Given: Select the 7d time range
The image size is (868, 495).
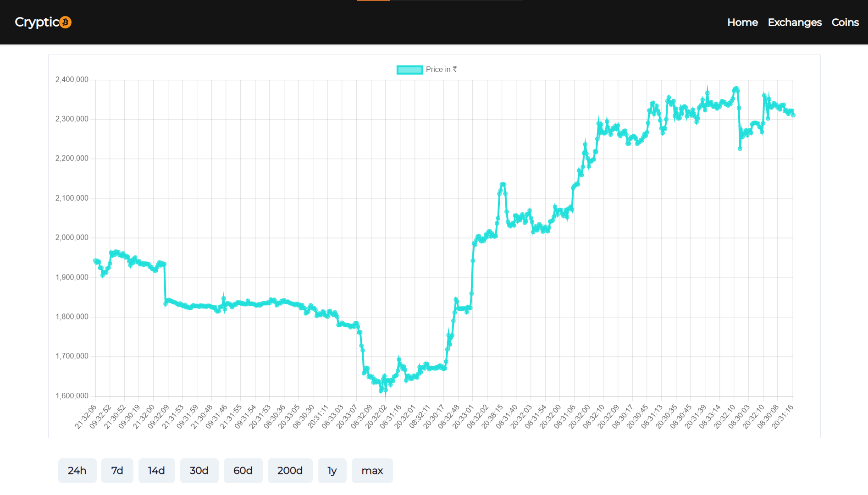Looking at the screenshot, I should [117, 471].
